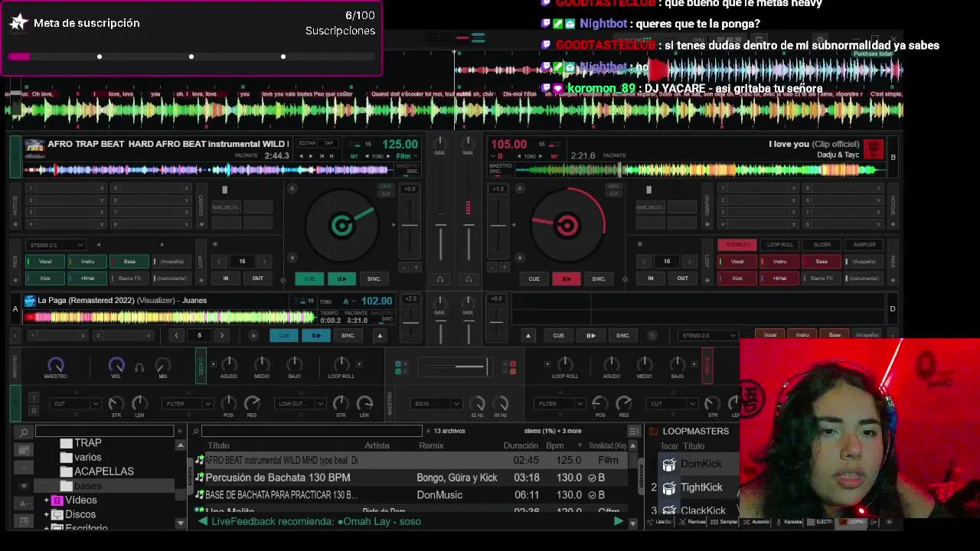
Task: Double the 16-beat loop on right deck
Action: pyautogui.click(x=689, y=262)
